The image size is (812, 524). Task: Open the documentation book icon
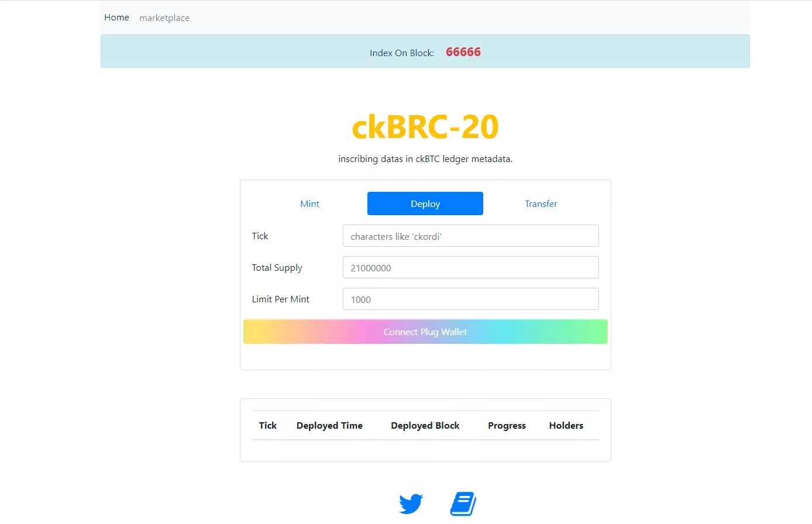(463, 504)
